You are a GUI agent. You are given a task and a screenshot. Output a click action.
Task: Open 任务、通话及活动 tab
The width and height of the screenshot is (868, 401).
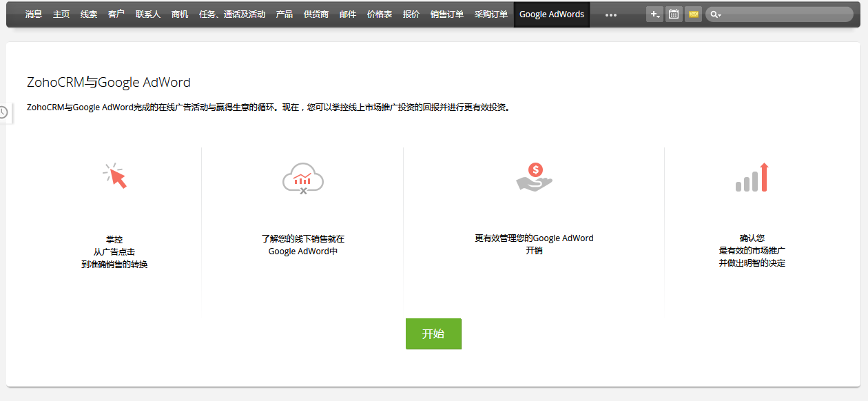(232, 14)
